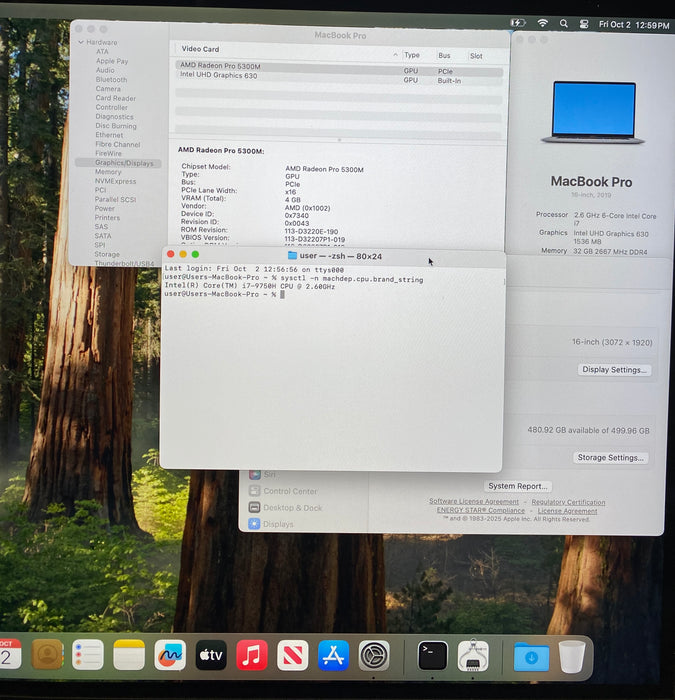Select Diagnostics in hardware list

[x=114, y=117]
